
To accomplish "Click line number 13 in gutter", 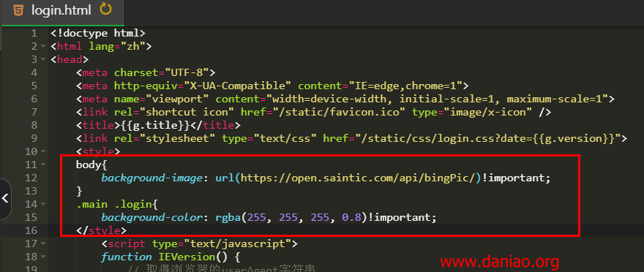I will pyautogui.click(x=31, y=191).
